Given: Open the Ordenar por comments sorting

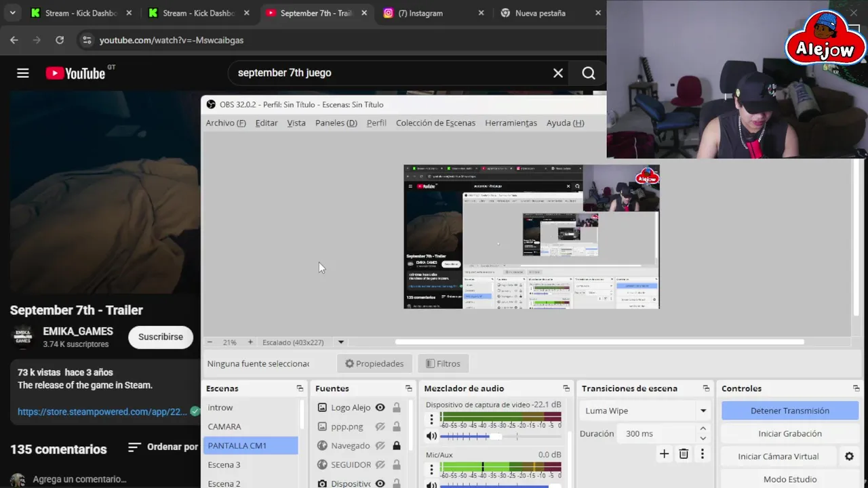Looking at the screenshot, I should (x=163, y=447).
